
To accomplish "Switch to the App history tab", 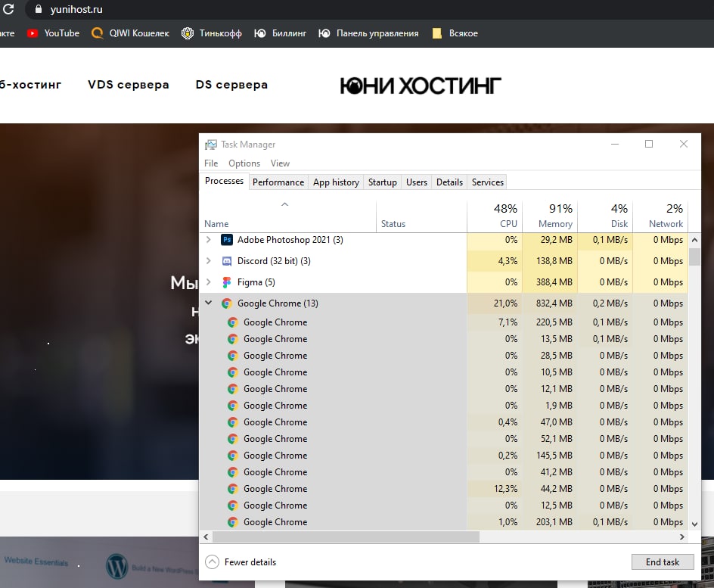I will (x=336, y=182).
